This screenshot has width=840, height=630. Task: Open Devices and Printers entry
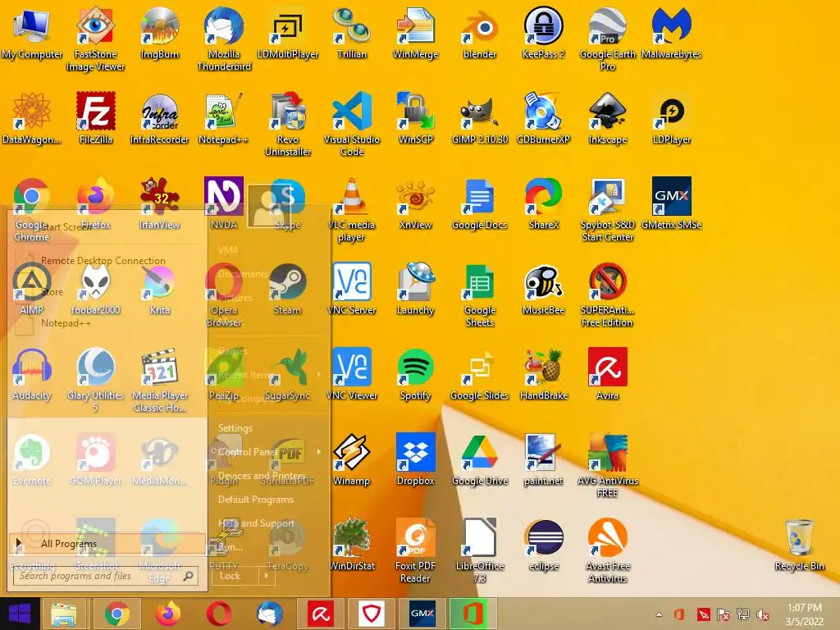(261, 476)
